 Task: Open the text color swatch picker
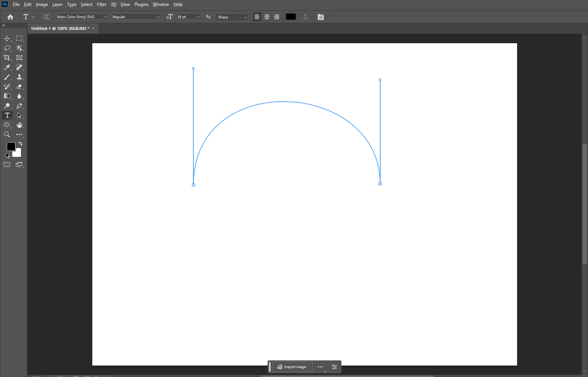(x=290, y=17)
